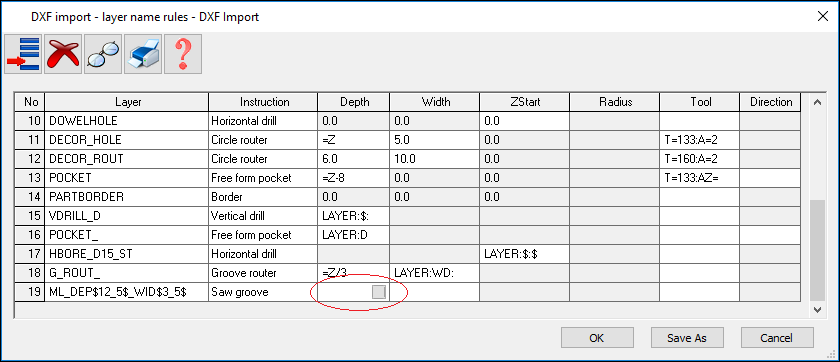Click Horizontal drill instruction in row 10
Viewport: 840px width, 362px height.
pyautogui.click(x=264, y=121)
